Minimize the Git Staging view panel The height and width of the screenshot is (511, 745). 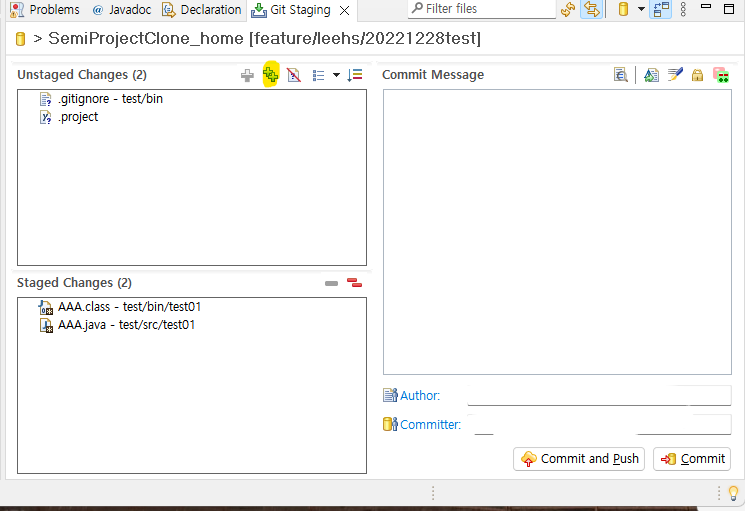[706, 6]
